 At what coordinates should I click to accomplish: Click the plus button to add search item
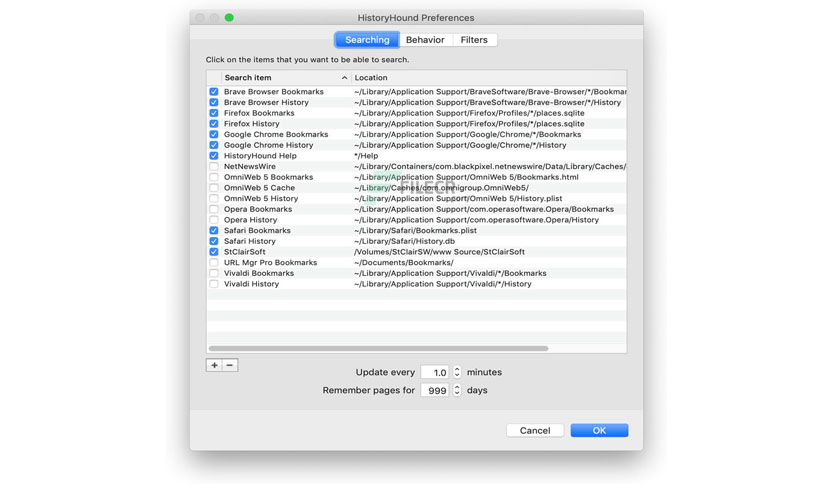coord(214,365)
